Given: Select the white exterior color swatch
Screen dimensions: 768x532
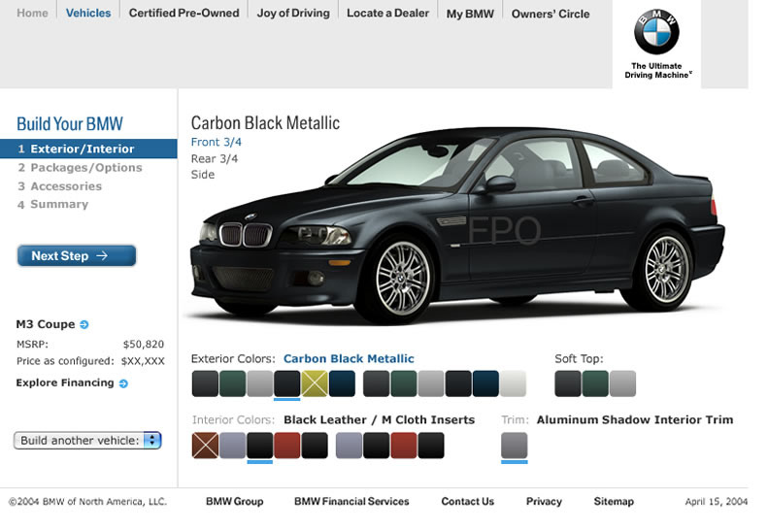Looking at the screenshot, I should 513,383.
